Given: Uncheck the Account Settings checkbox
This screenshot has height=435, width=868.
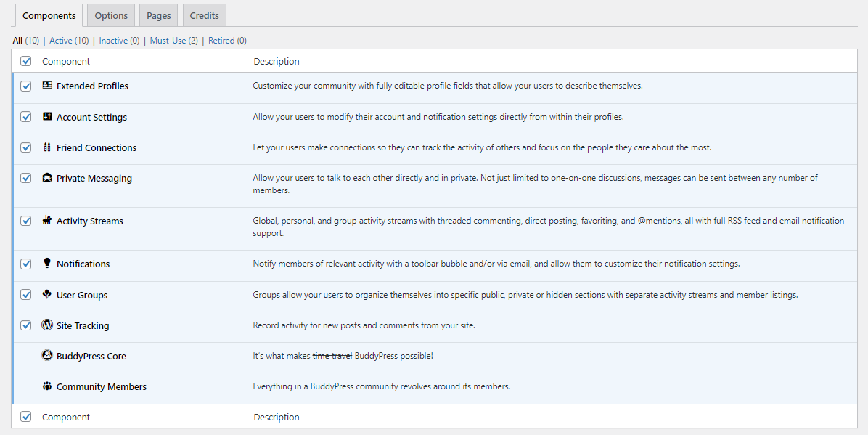Looking at the screenshot, I should [x=26, y=117].
